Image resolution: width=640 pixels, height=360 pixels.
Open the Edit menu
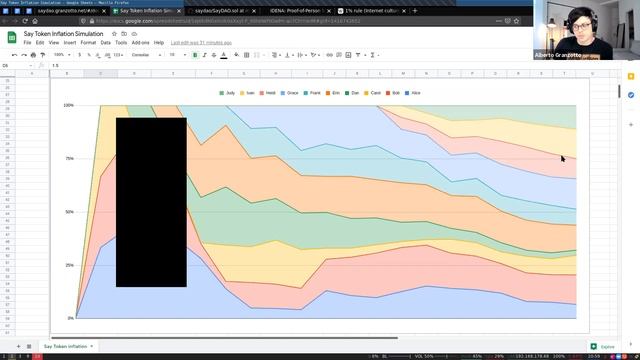(40, 42)
